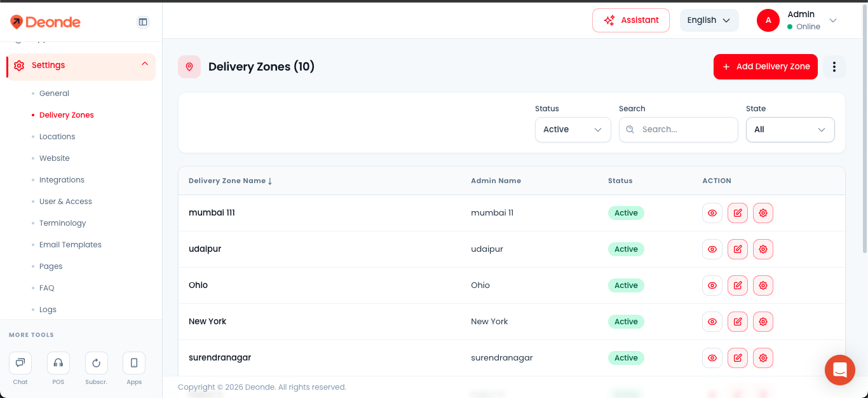Image resolution: width=868 pixels, height=398 pixels.
Task: Open the Terminology settings link
Action: (x=62, y=223)
